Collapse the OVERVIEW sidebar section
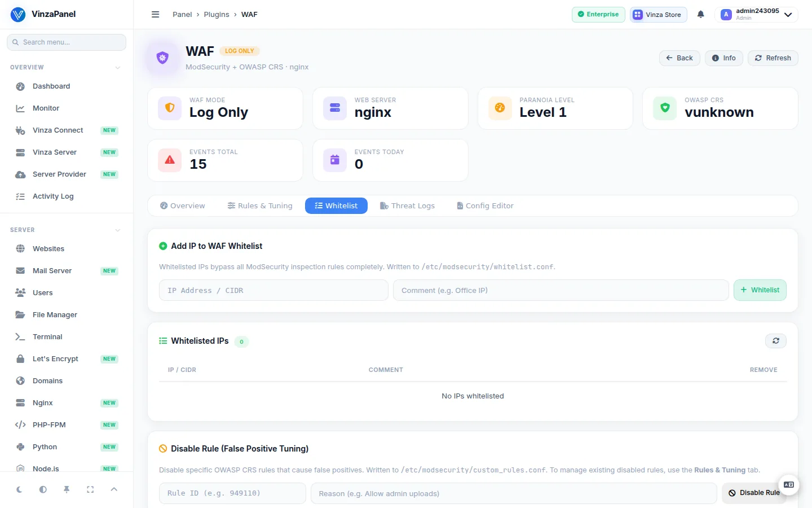 [118, 68]
